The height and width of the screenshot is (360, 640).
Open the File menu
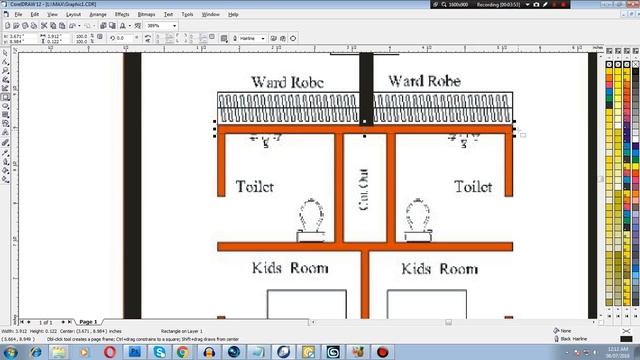click(x=18, y=14)
